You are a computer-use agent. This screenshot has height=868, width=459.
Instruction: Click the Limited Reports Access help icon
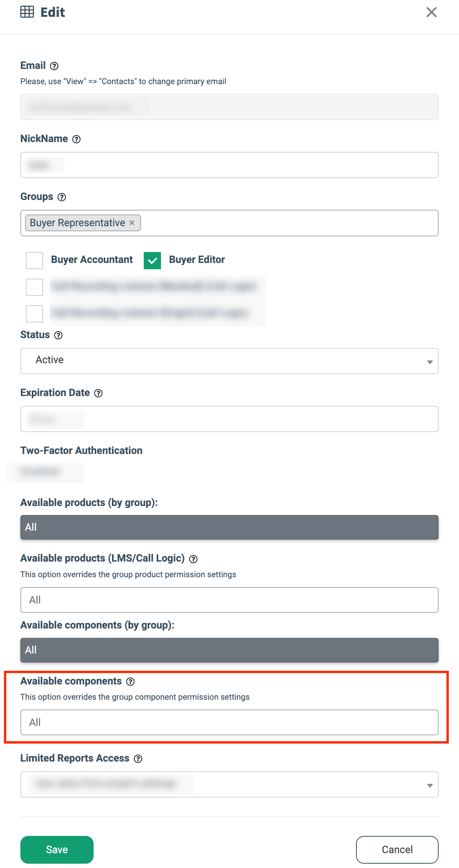pos(138,759)
